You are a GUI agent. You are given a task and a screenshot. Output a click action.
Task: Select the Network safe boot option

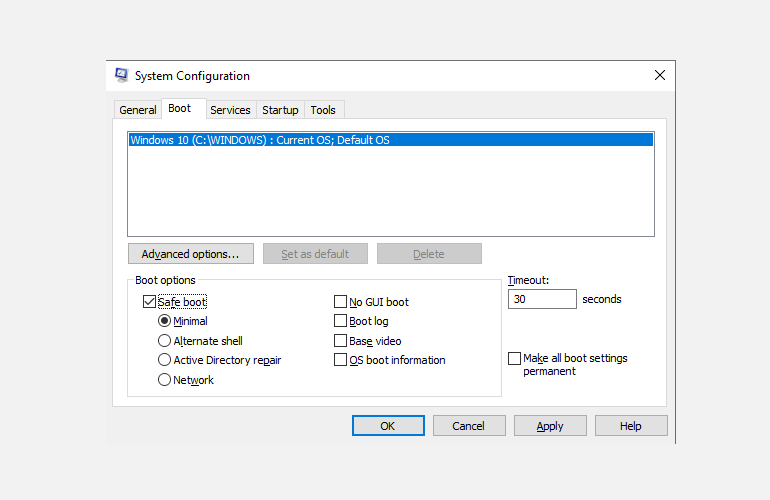coord(165,380)
